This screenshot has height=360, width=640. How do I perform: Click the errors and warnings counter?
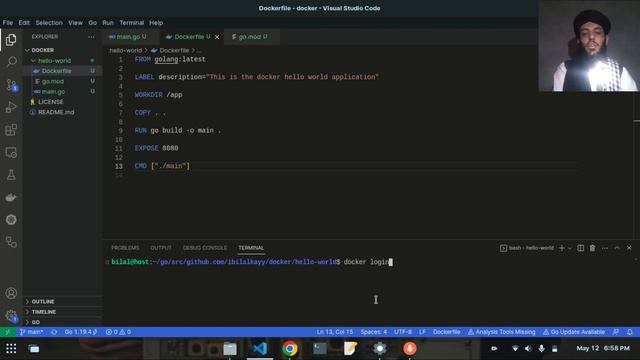tap(118, 332)
